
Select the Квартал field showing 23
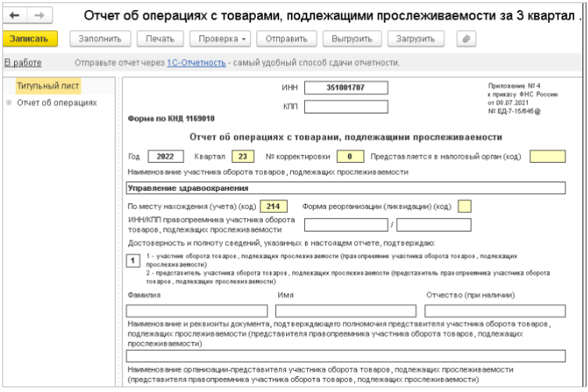click(243, 156)
